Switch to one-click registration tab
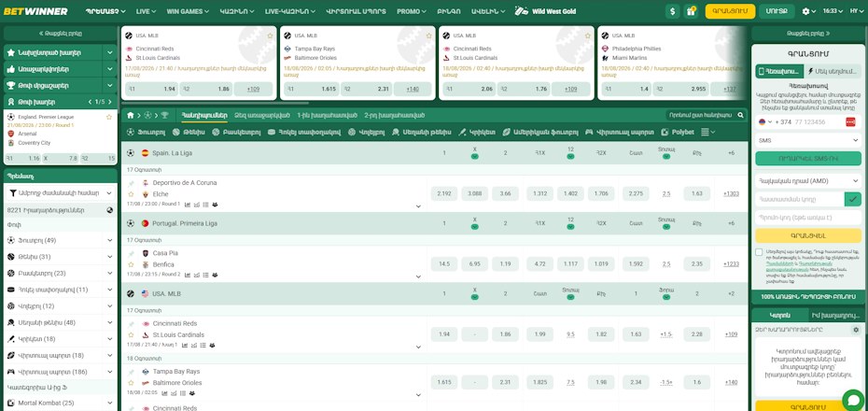The height and width of the screenshot is (411, 868). 833,71
